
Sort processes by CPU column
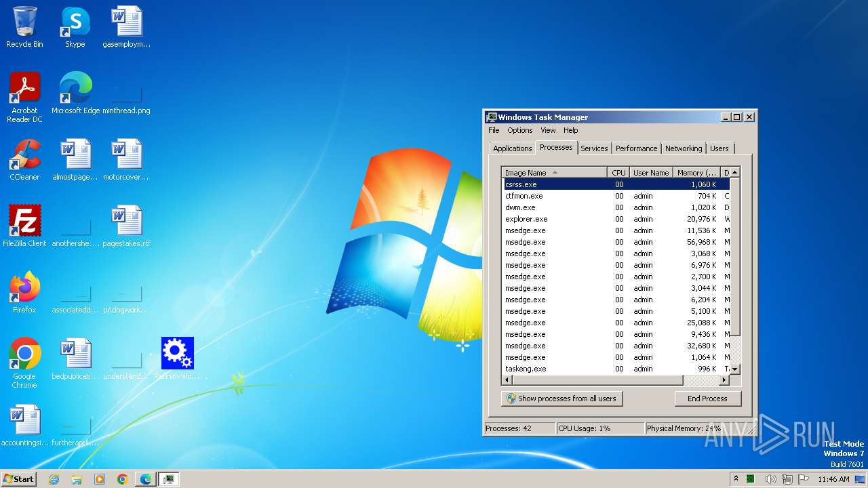click(618, 173)
